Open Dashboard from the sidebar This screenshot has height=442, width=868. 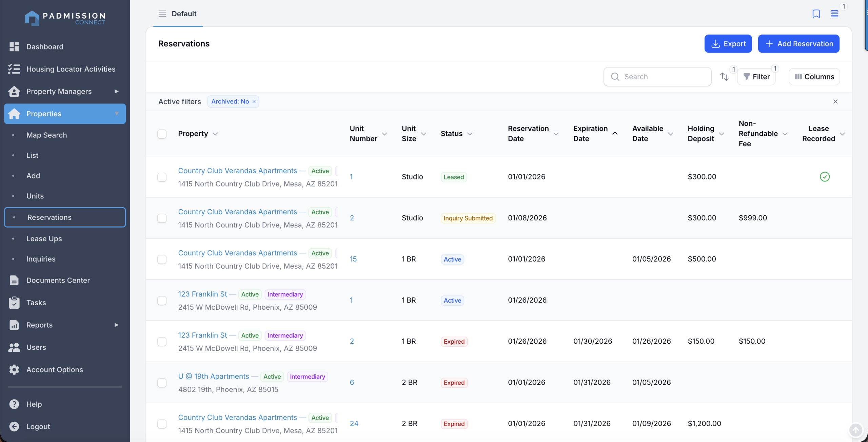pyautogui.click(x=45, y=47)
